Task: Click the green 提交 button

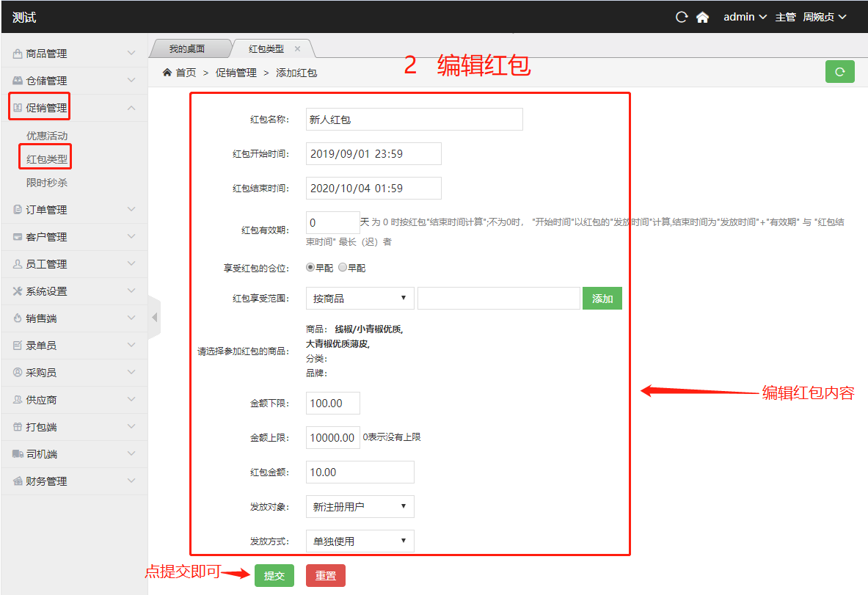Action: tap(274, 576)
